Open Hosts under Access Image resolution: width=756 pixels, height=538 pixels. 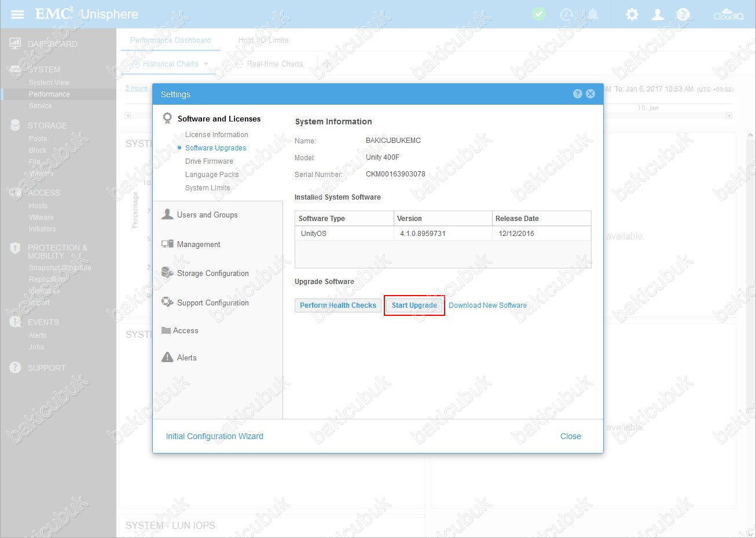(x=38, y=206)
